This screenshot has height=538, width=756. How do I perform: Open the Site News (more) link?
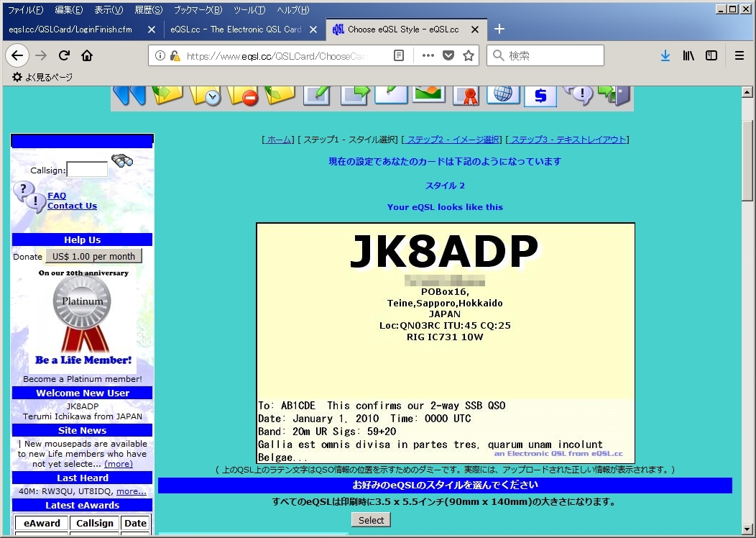119,464
